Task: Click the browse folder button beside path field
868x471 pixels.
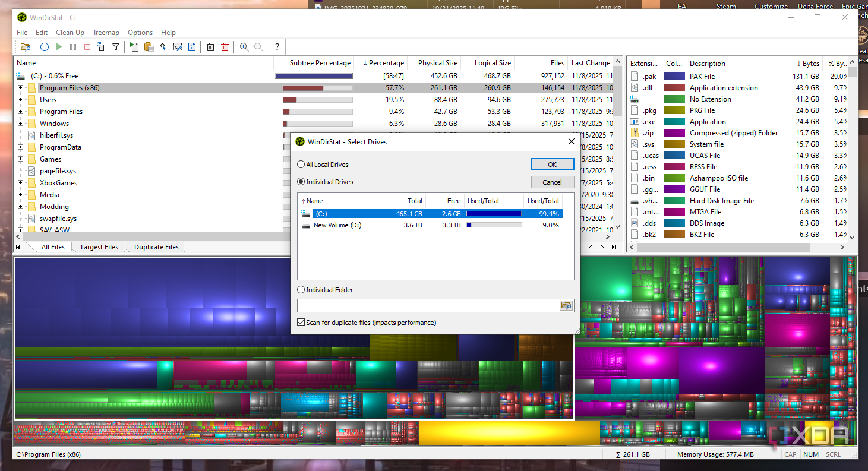Action: tap(566, 305)
